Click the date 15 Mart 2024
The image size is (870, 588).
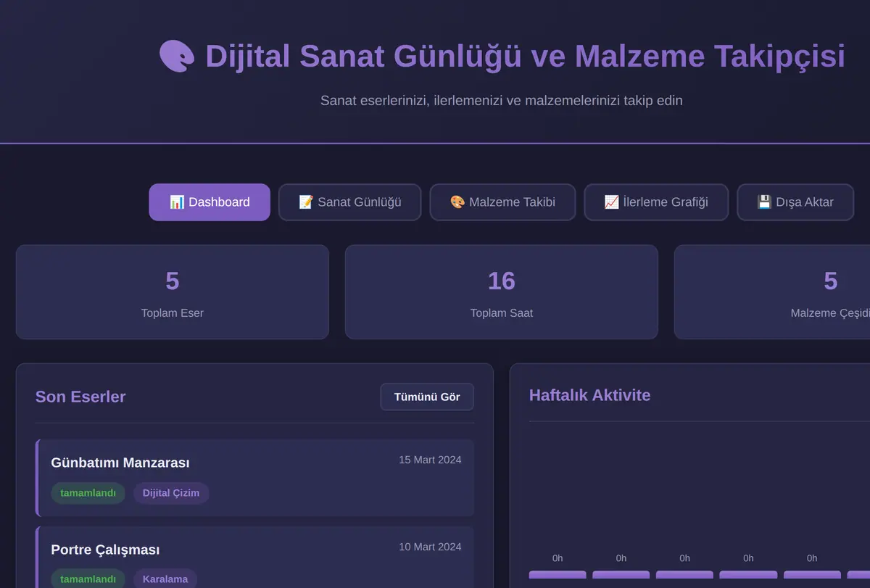[x=430, y=460]
